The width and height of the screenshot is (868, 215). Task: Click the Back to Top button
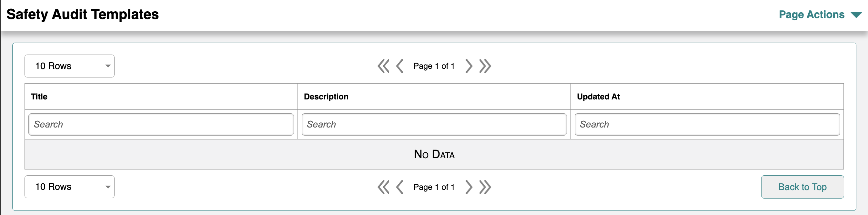point(802,187)
